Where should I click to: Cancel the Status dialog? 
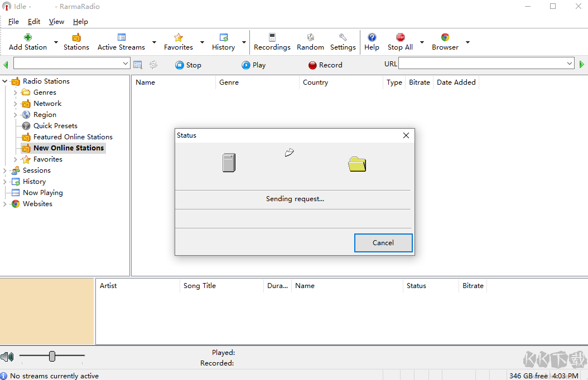pyautogui.click(x=383, y=243)
